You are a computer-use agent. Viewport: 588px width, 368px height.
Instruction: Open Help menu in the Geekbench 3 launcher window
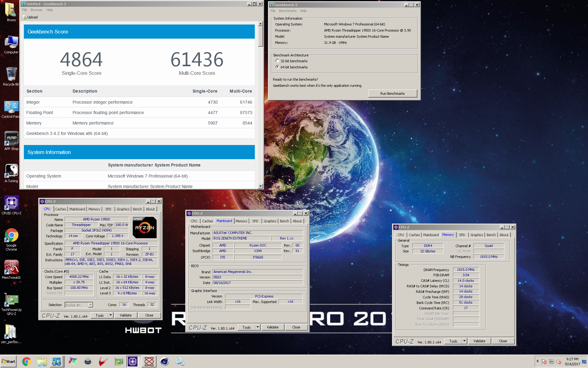pos(303,11)
